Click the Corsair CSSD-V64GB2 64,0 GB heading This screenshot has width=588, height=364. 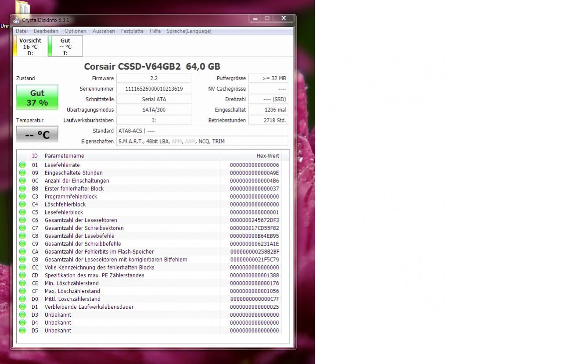click(152, 67)
